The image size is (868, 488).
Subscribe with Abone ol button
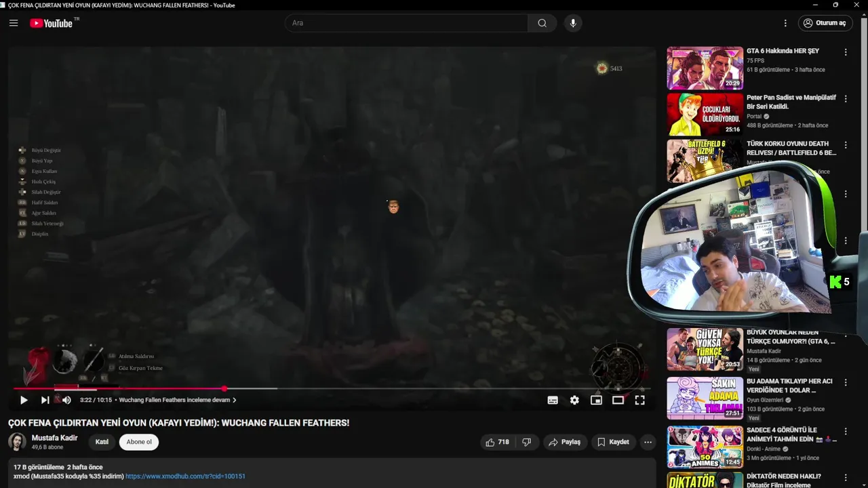click(139, 442)
